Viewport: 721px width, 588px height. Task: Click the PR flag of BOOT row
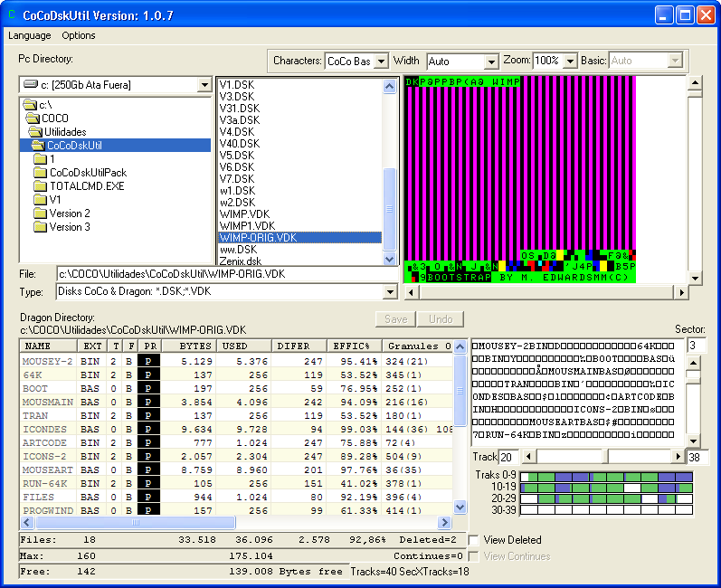(148, 388)
